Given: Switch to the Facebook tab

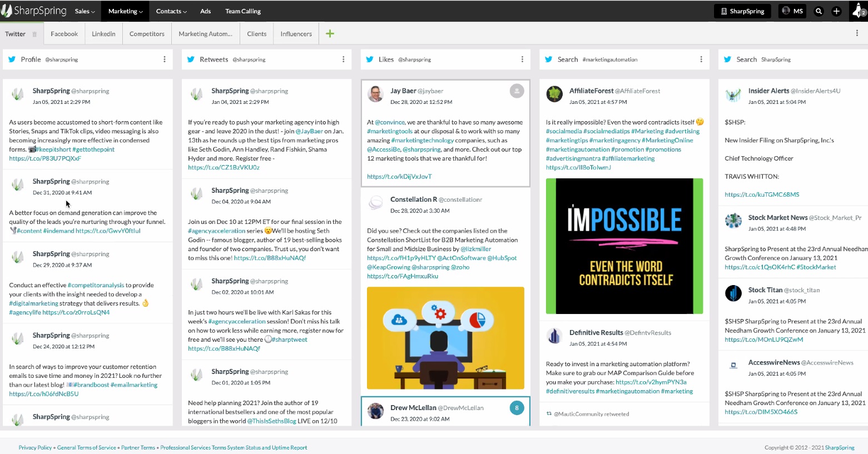Looking at the screenshot, I should point(64,34).
